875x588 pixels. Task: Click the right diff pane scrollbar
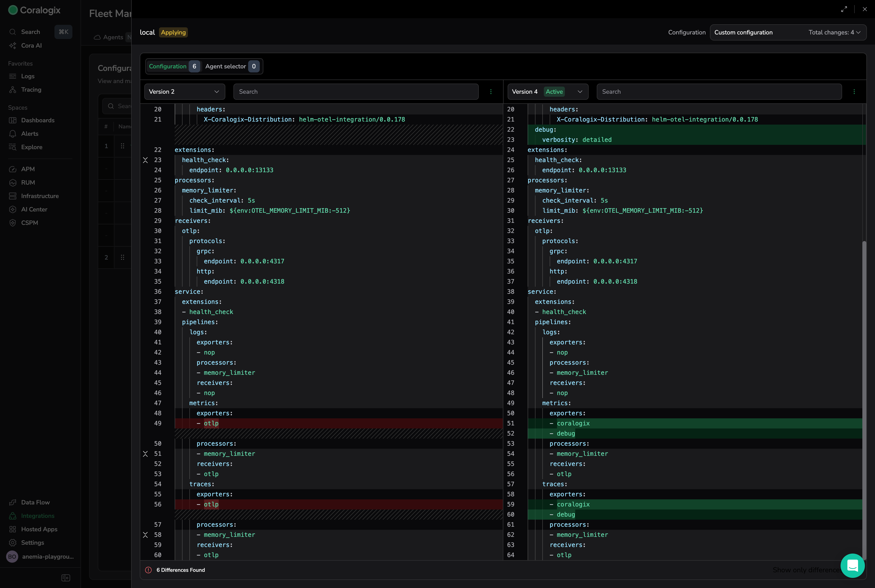pyautogui.click(x=864, y=375)
